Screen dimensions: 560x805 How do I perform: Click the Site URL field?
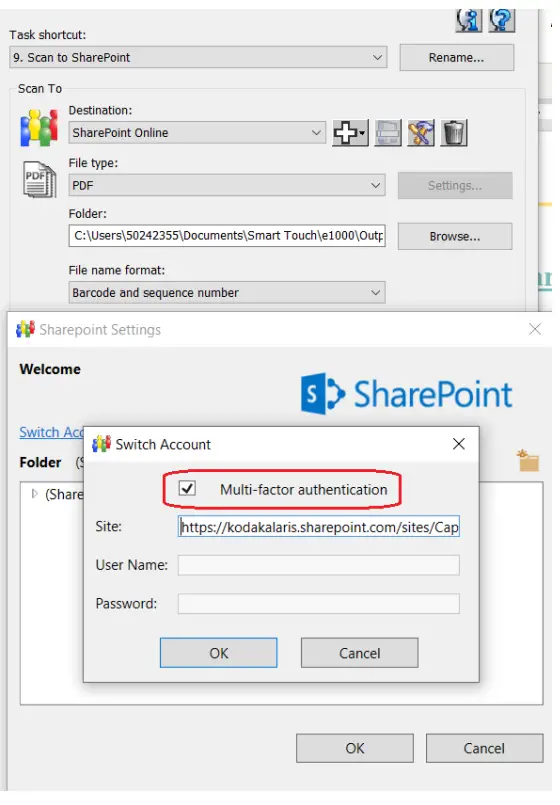click(x=319, y=527)
